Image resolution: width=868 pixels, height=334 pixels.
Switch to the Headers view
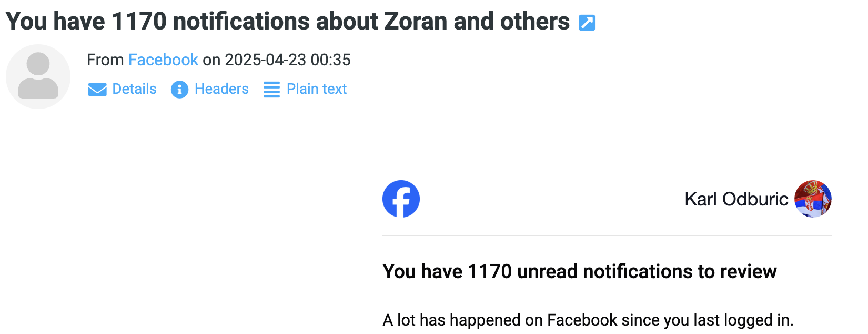pyautogui.click(x=221, y=89)
